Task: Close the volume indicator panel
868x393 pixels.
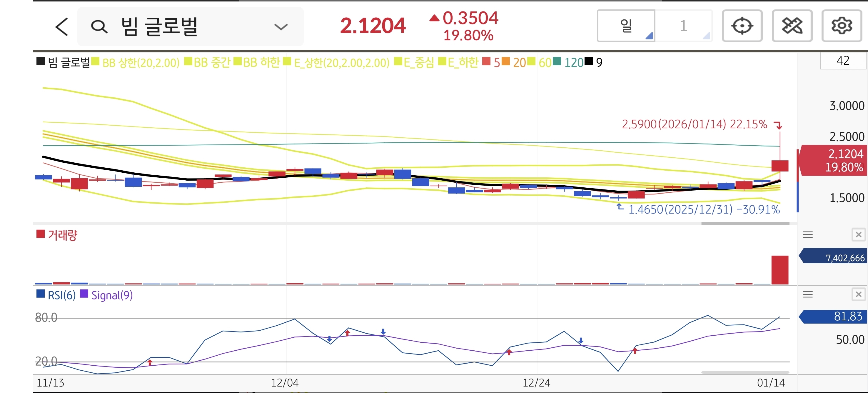Action: pos(858,234)
